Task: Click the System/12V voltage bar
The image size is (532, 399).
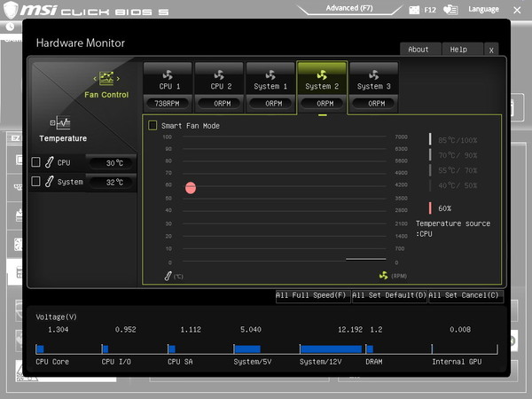Action: (331, 348)
